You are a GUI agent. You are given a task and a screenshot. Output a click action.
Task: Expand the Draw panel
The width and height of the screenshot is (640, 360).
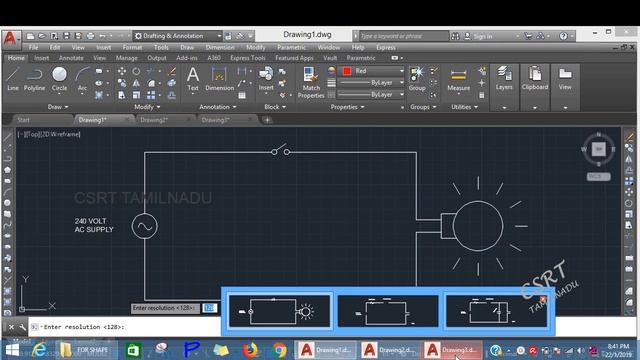pyautogui.click(x=58, y=107)
